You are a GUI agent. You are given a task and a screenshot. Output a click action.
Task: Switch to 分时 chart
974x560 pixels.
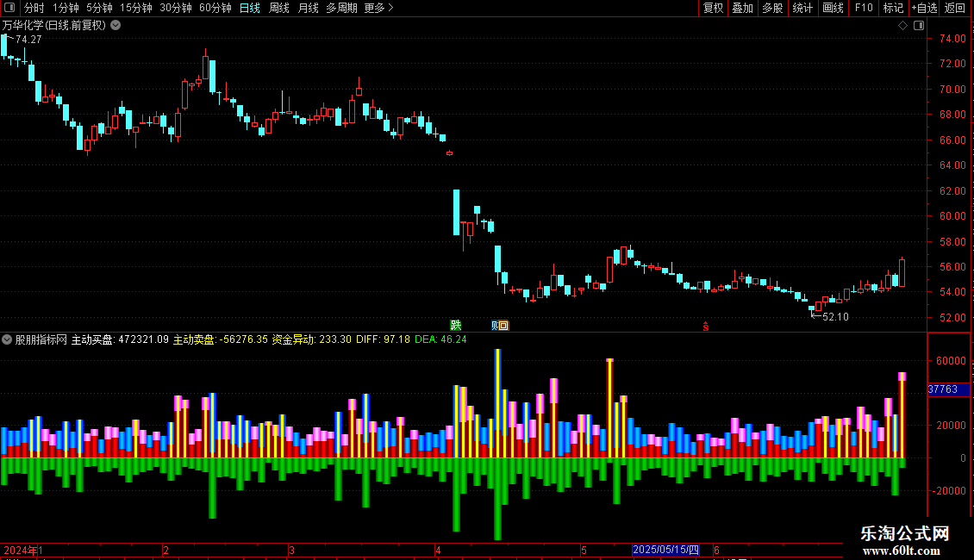(x=34, y=8)
